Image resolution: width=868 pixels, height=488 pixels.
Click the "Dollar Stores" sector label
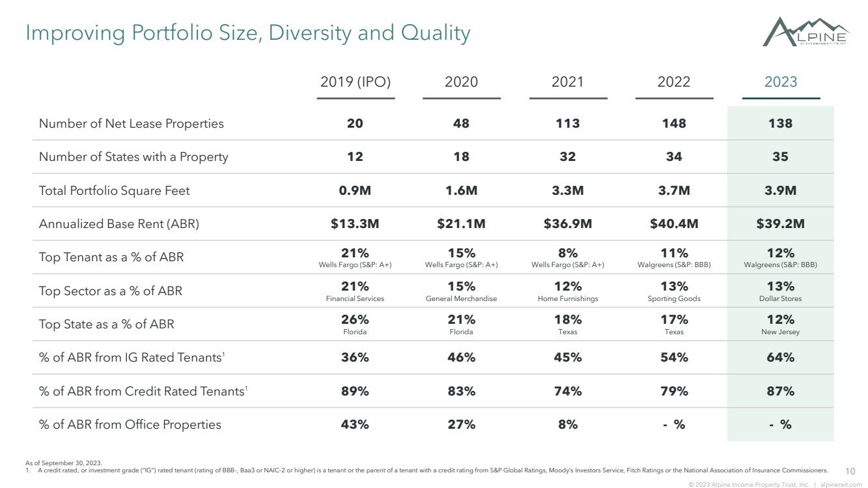[x=780, y=298]
